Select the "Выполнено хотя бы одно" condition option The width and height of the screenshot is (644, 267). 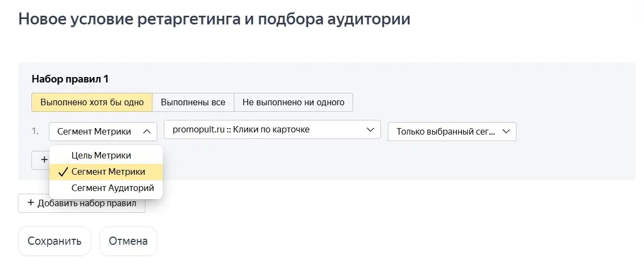(92, 102)
